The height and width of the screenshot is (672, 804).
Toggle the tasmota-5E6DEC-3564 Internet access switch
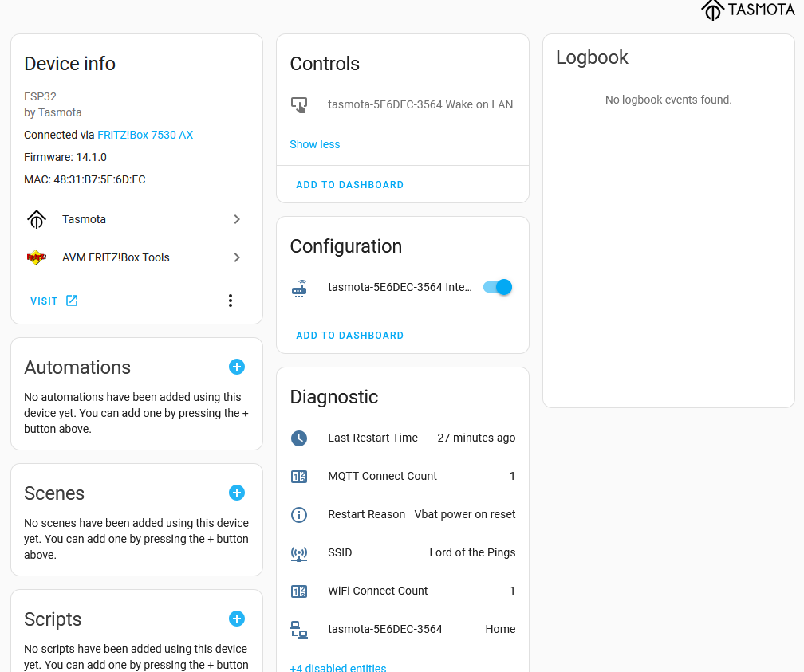[x=498, y=287]
